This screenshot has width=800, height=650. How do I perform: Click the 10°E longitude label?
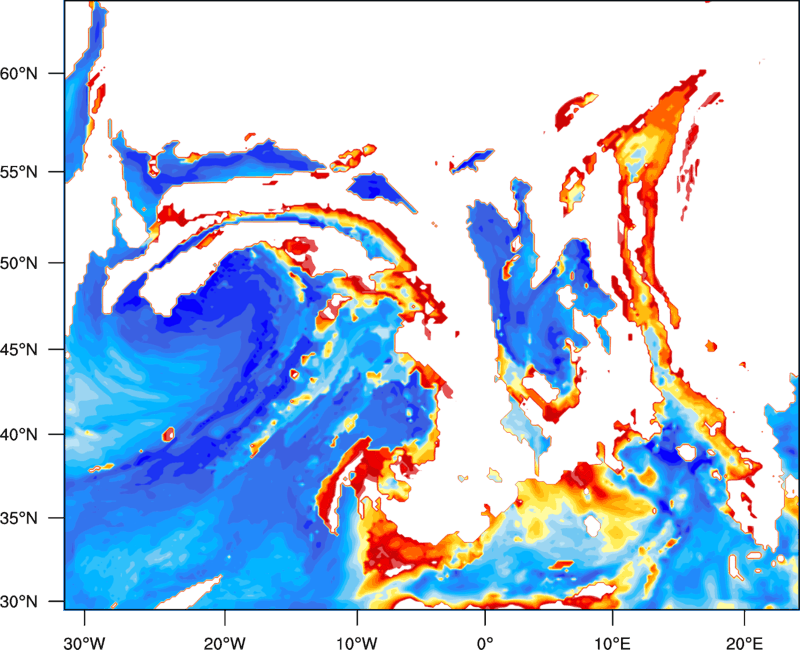pyautogui.click(x=612, y=643)
